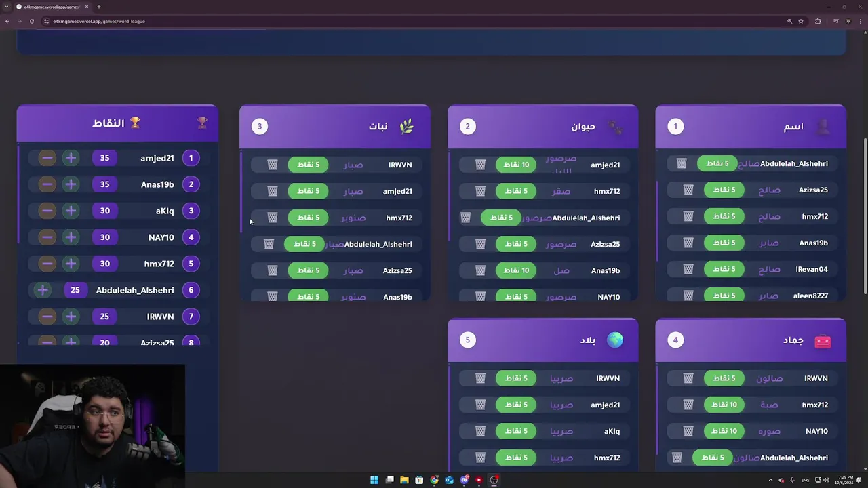868x488 pixels.
Task: Increase hmx712's score in the النقاط panel
Action: click(71, 264)
